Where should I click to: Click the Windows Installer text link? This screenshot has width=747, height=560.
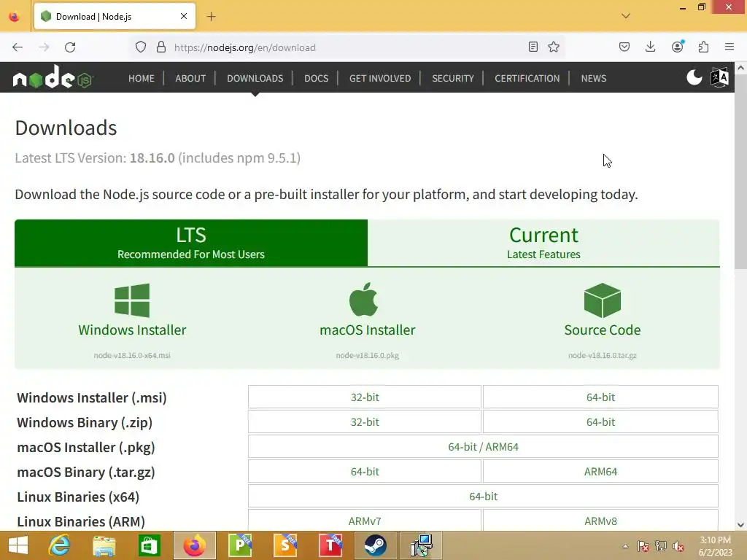pos(132,330)
